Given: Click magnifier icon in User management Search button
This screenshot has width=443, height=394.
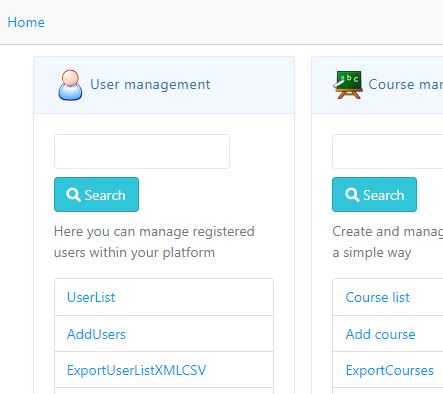Looking at the screenshot, I should click(x=73, y=194).
